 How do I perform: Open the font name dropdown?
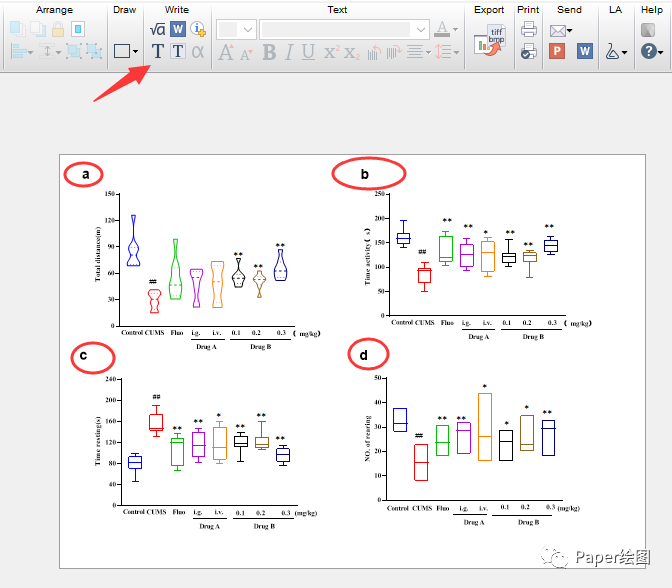click(x=344, y=30)
